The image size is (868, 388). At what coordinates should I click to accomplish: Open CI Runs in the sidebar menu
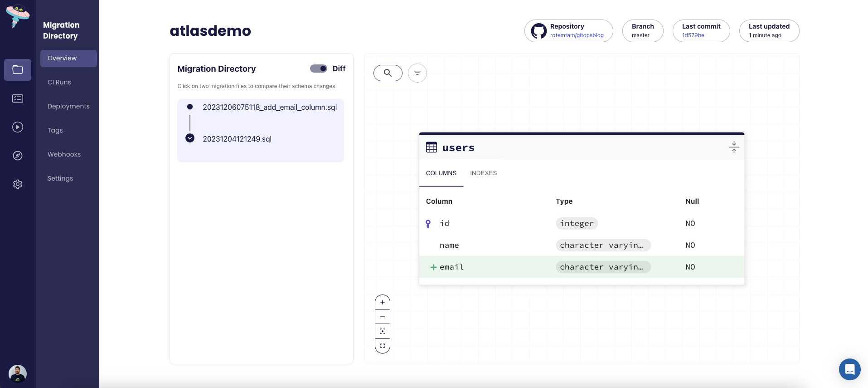click(x=59, y=83)
